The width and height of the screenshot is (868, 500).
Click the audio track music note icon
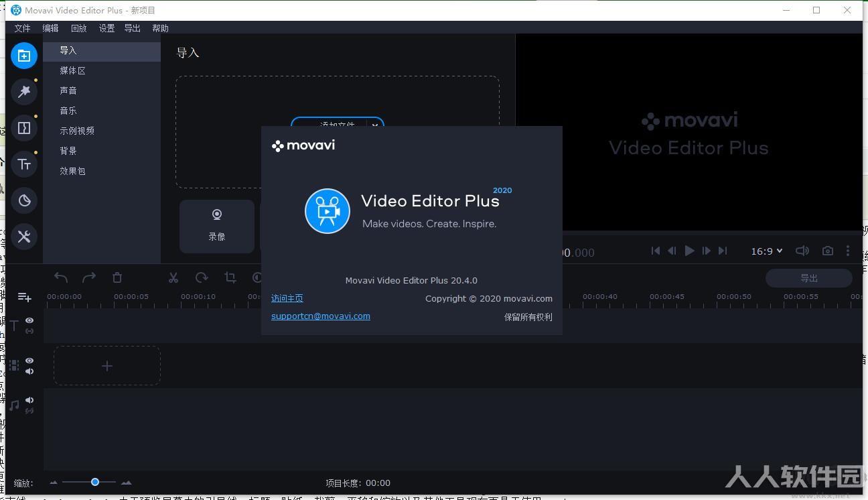14,405
